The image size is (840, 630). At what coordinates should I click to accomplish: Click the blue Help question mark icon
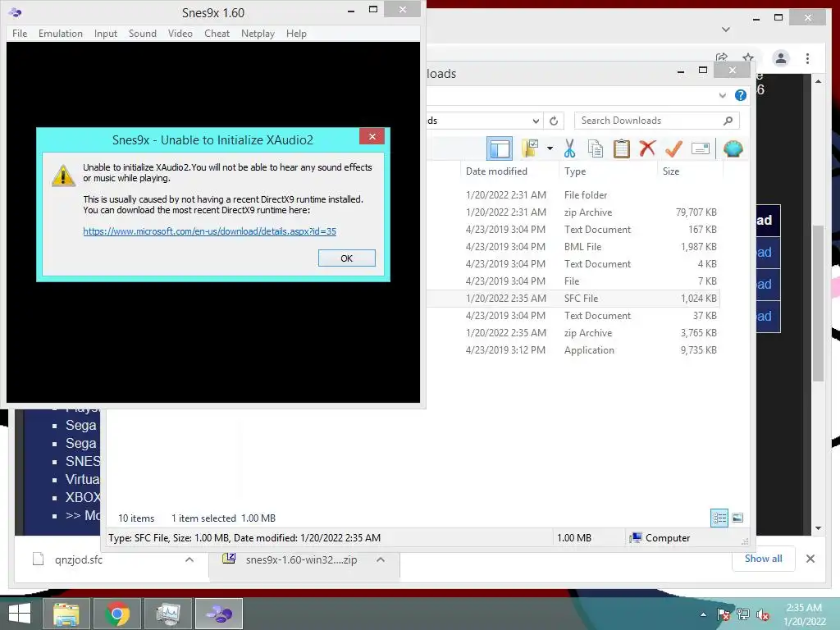[x=741, y=95]
